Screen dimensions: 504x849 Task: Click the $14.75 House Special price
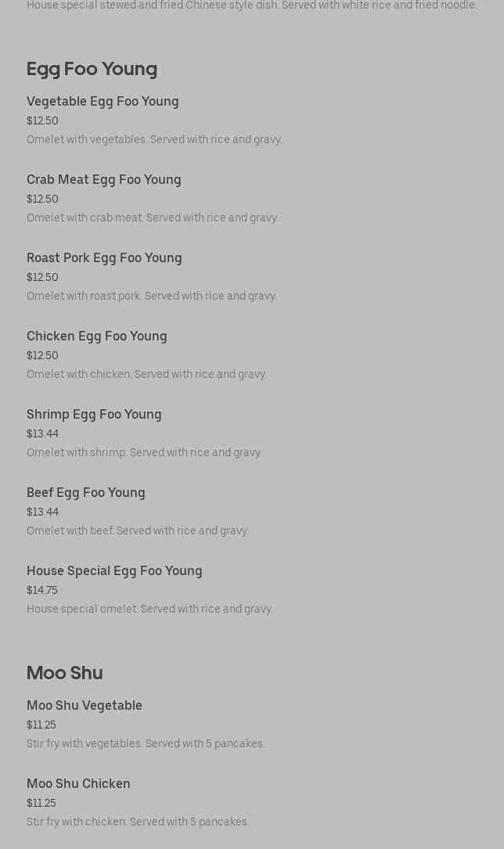[42, 591]
